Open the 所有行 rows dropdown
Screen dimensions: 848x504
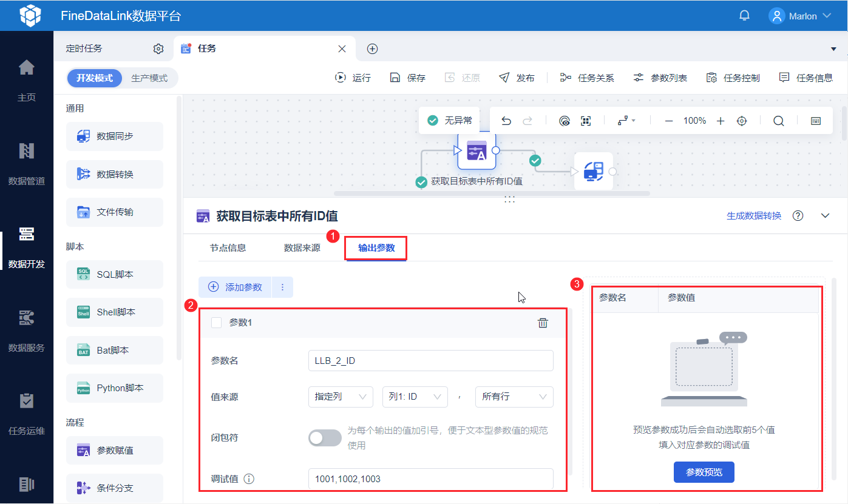[514, 397]
